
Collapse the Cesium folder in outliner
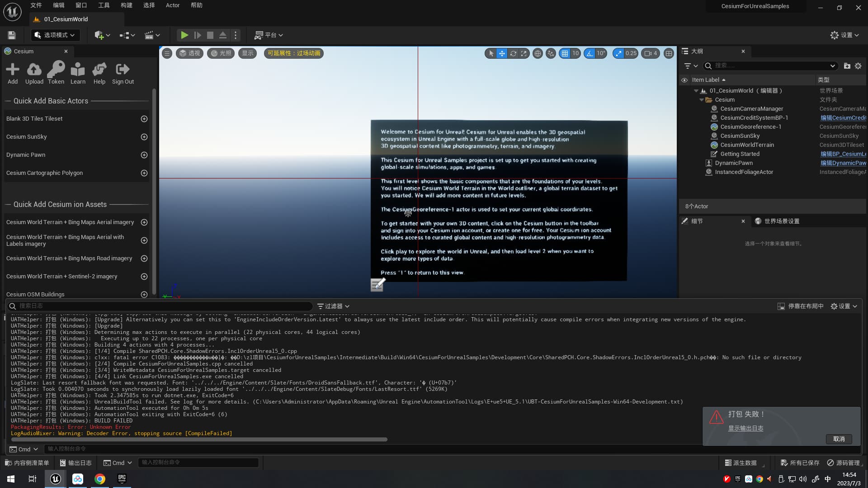tap(702, 100)
